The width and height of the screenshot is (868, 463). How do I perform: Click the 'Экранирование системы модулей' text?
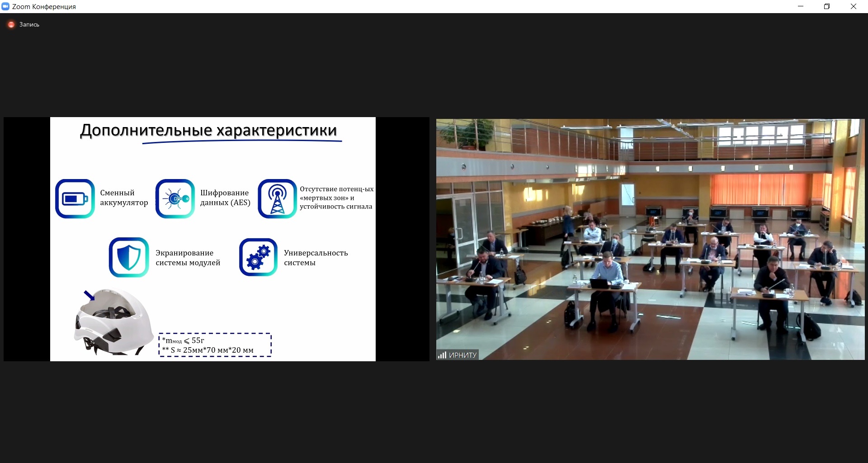[x=188, y=258]
